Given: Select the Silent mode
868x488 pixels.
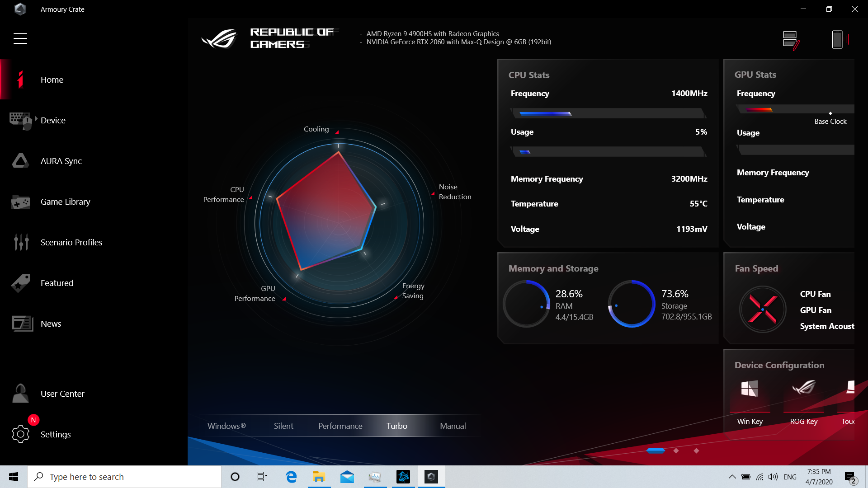Looking at the screenshot, I should (x=283, y=426).
